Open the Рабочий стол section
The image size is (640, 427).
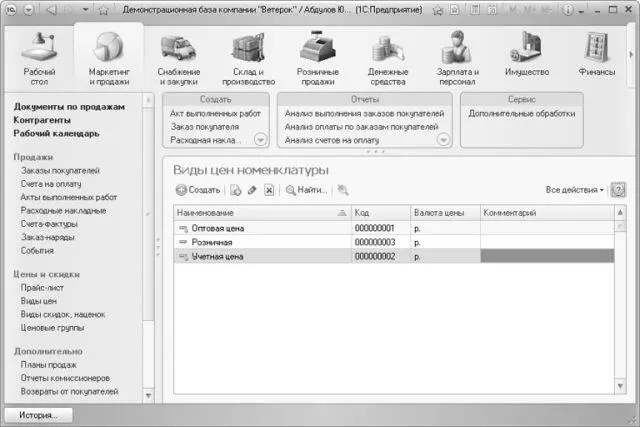(39, 59)
